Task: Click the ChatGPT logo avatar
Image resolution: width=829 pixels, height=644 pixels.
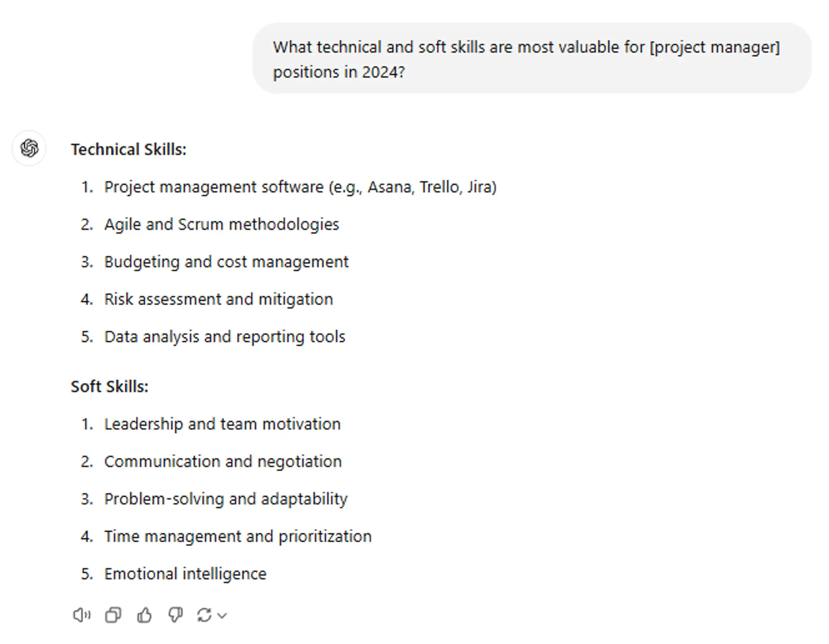Action: (x=29, y=148)
